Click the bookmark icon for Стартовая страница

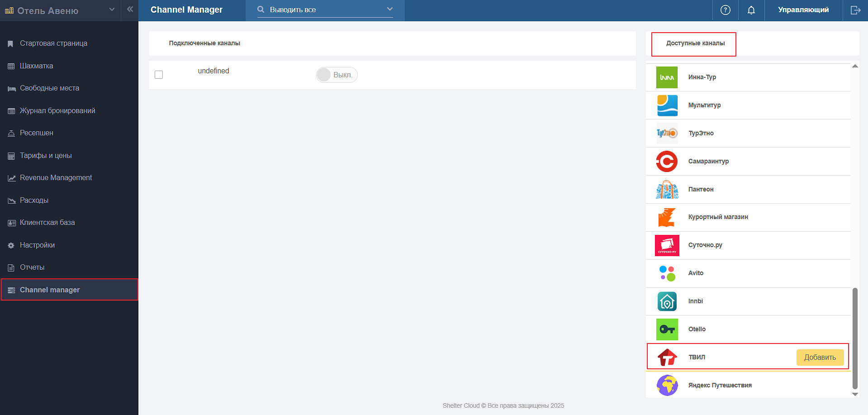click(x=11, y=44)
